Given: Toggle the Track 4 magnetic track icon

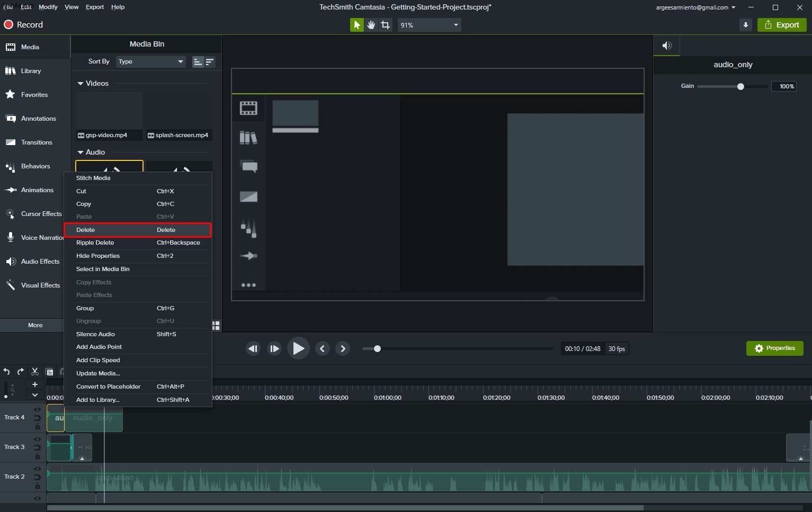Looking at the screenshot, I should coord(38,418).
